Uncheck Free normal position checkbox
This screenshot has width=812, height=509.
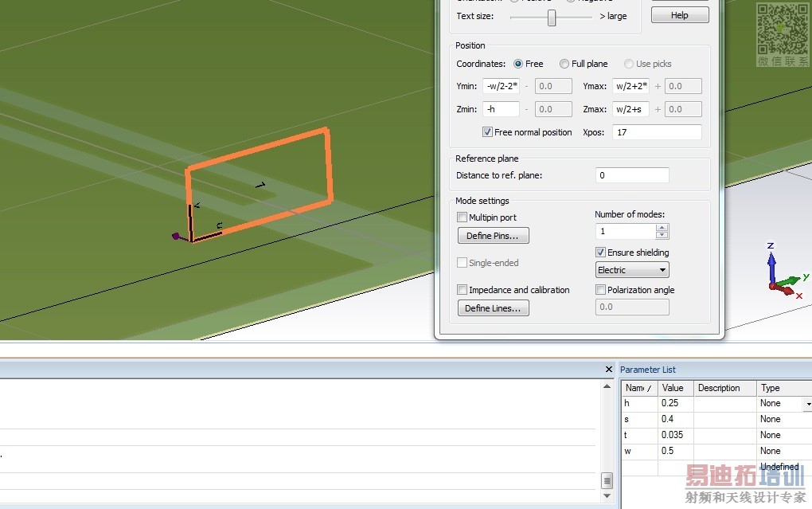click(x=487, y=132)
